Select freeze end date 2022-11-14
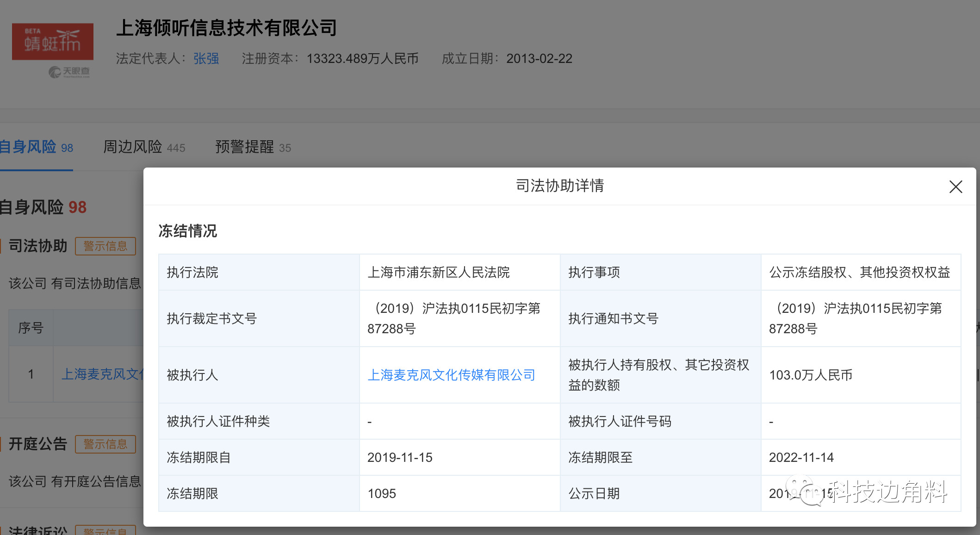Image resolution: width=980 pixels, height=535 pixels. coord(801,457)
